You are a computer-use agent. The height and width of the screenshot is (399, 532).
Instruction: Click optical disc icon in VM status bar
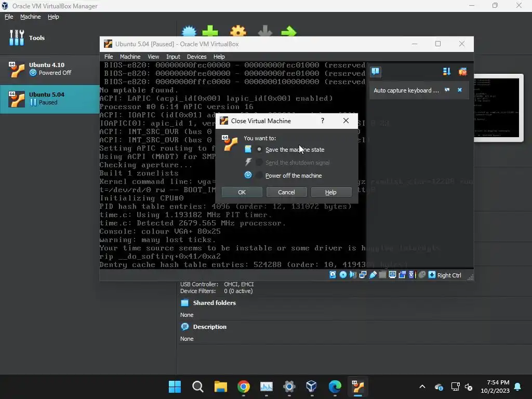[343, 275]
